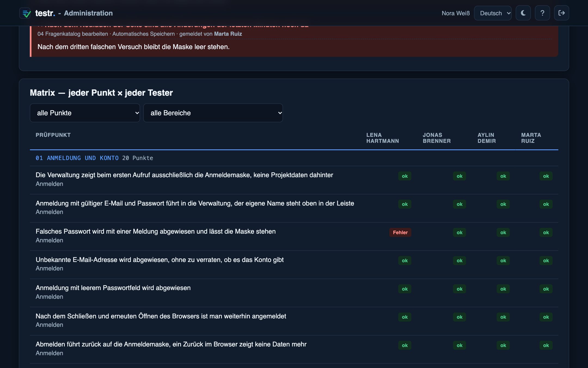Click Marta Ruiz reporter name in red notice

tap(228, 34)
